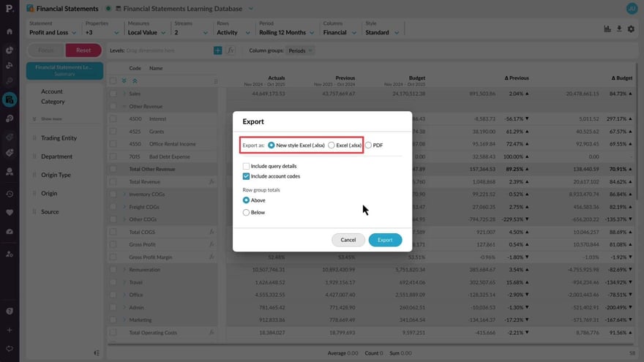Image resolution: width=644 pixels, height=362 pixels.
Task: Select the Trading Entity dimension
Action: [59, 138]
